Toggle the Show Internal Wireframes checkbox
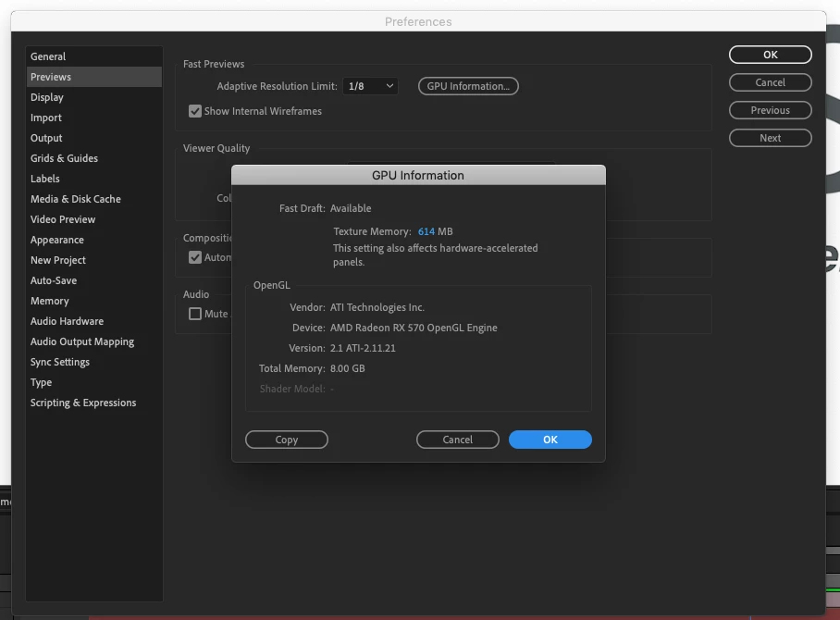The image size is (840, 620). click(195, 111)
